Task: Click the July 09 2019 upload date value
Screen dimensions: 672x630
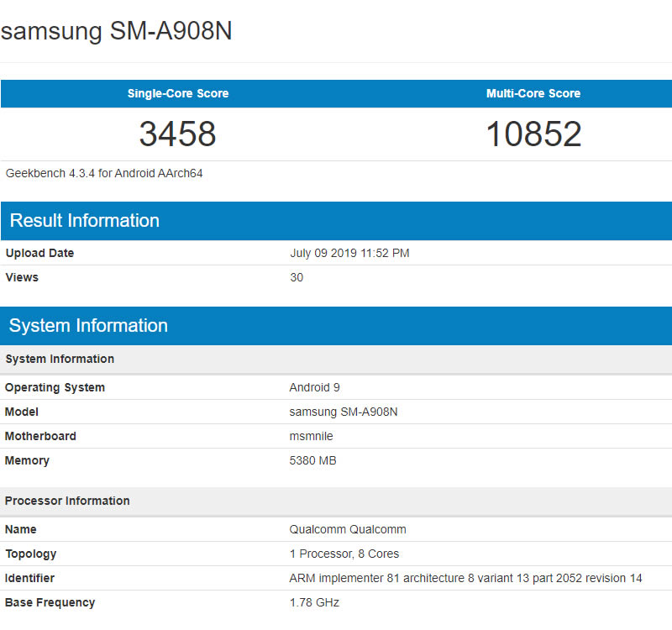Action: [x=349, y=253]
